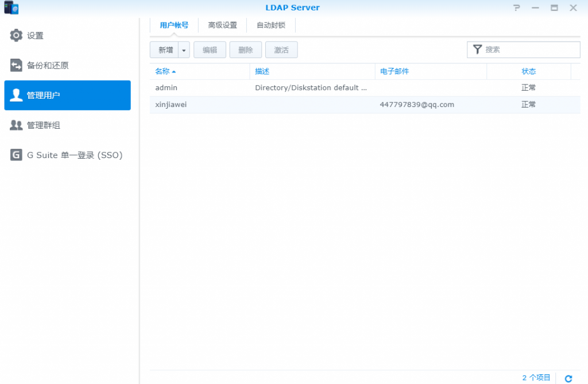Image resolution: width=588 pixels, height=384 pixels.
Task: Click the G Suite SSO icon
Action: [x=16, y=155]
